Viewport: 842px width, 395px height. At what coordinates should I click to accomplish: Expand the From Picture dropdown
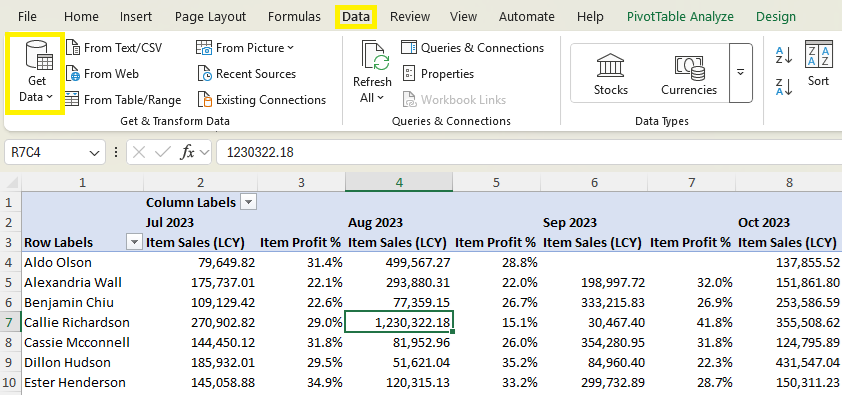click(x=291, y=48)
